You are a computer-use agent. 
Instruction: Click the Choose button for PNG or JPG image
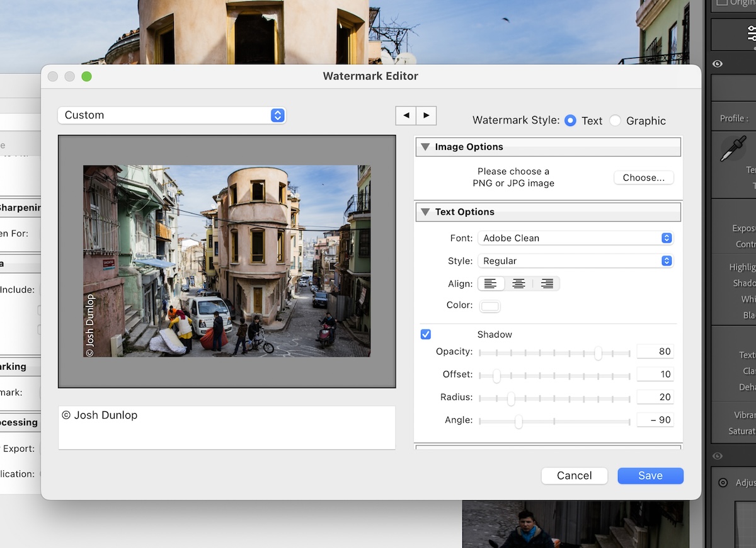click(x=643, y=177)
